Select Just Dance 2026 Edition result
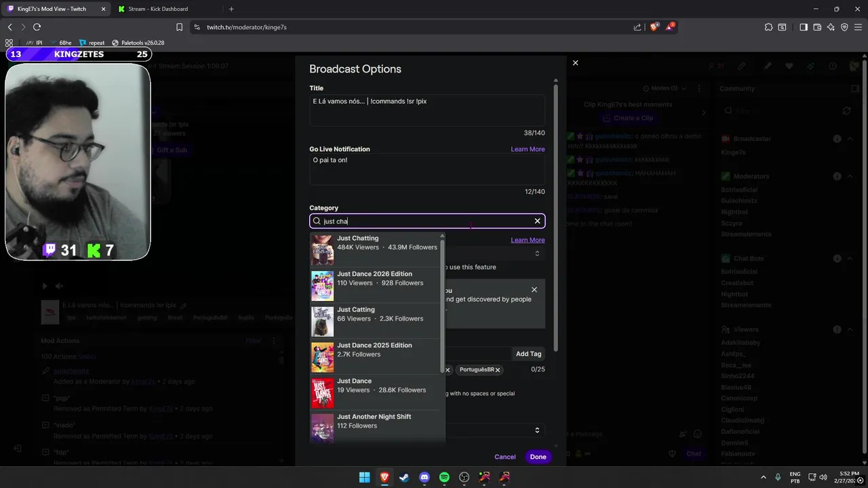The height and width of the screenshot is (488, 868). click(375, 285)
